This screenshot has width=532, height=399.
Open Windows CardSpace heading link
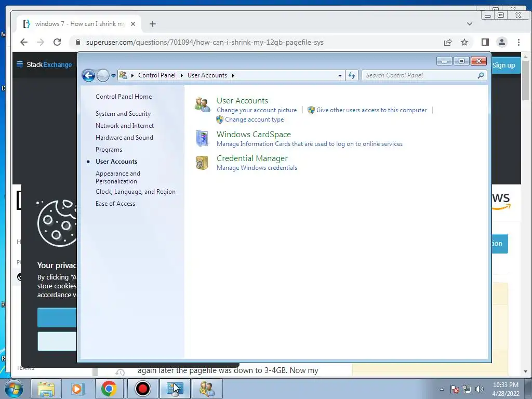(254, 135)
